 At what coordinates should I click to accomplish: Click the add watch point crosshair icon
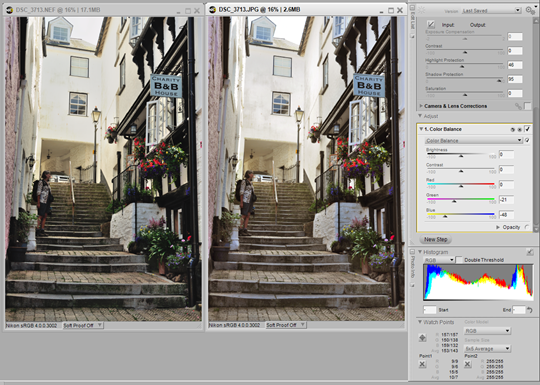tap(423, 338)
